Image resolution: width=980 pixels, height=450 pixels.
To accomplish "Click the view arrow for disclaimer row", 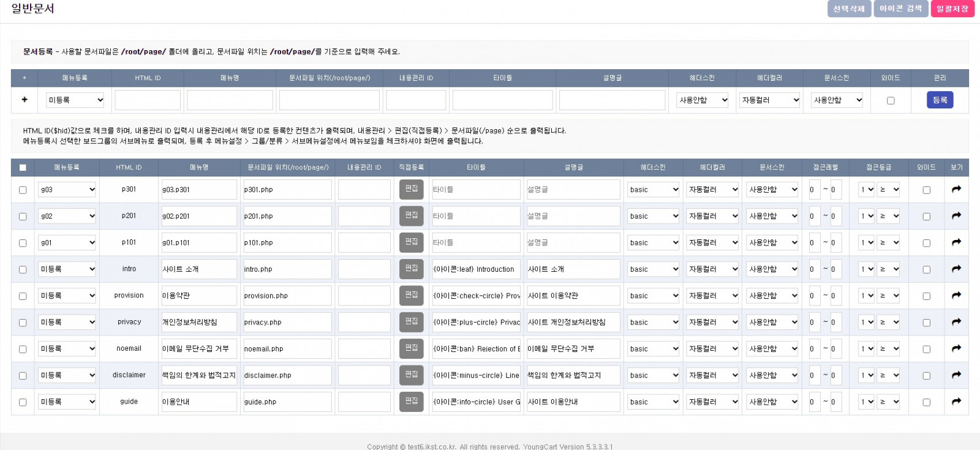I will 956,375.
